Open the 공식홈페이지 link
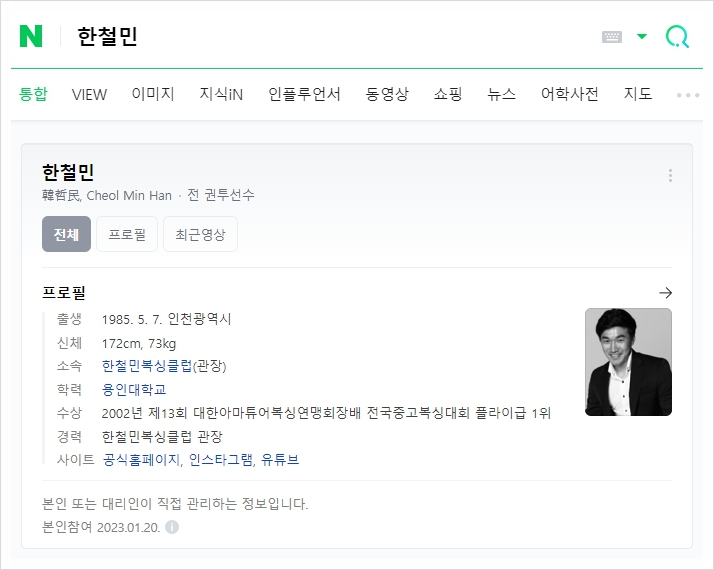 [x=141, y=460]
